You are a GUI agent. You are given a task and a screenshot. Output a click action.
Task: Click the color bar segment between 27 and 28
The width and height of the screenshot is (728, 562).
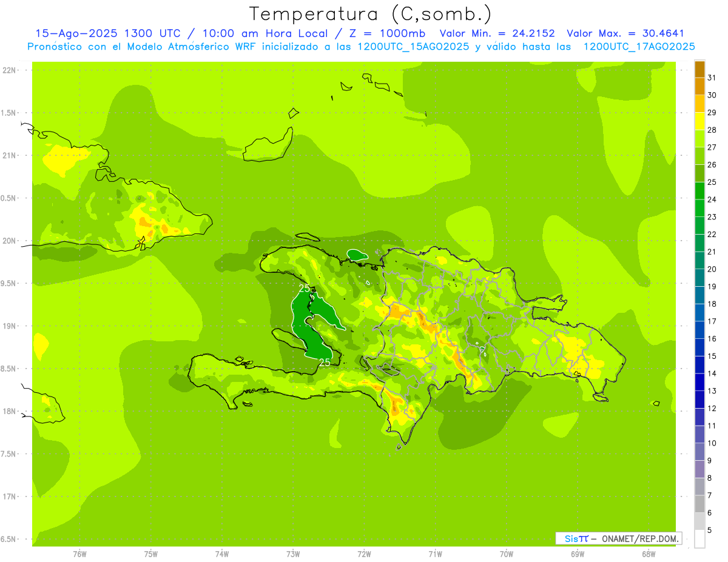(x=699, y=139)
